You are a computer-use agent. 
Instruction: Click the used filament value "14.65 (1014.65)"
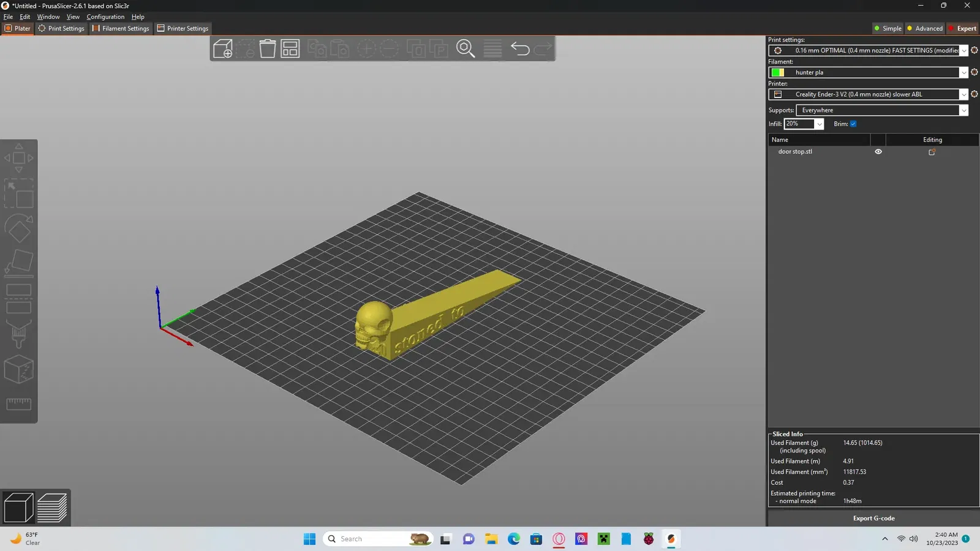pyautogui.click(x=862, y=443)
